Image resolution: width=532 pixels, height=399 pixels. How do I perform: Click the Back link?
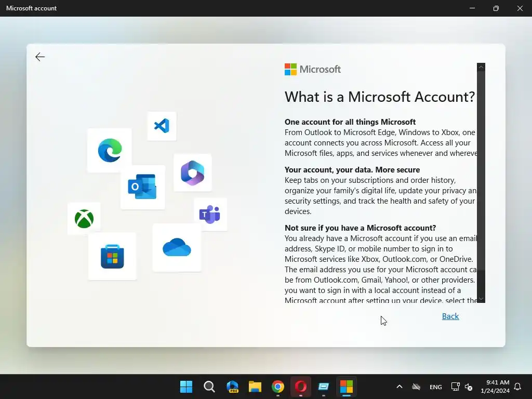[x=450, y=316]
